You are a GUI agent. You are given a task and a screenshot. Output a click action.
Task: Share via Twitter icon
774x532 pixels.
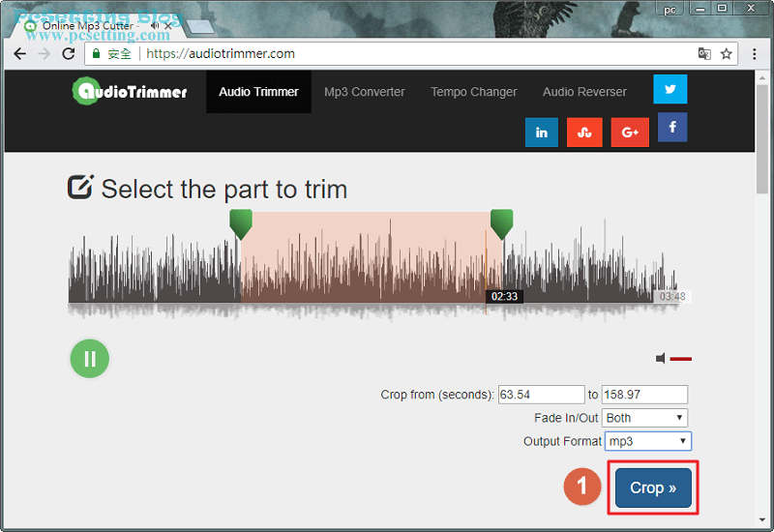[670, 89]
